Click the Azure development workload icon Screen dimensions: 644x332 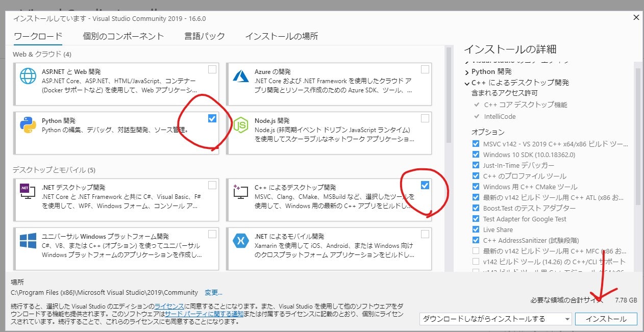[x=240, y=76]
